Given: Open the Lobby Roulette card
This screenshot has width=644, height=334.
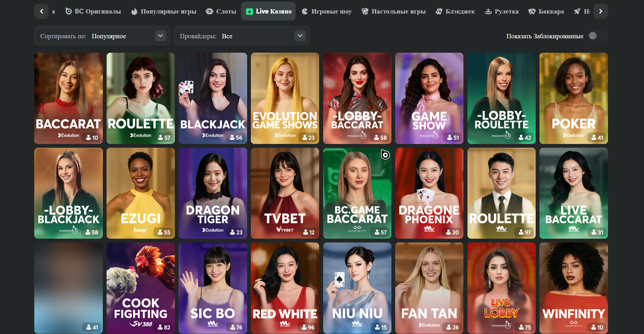Looking at the screenshot, I should pyautogui.click(x=501, y=98).
